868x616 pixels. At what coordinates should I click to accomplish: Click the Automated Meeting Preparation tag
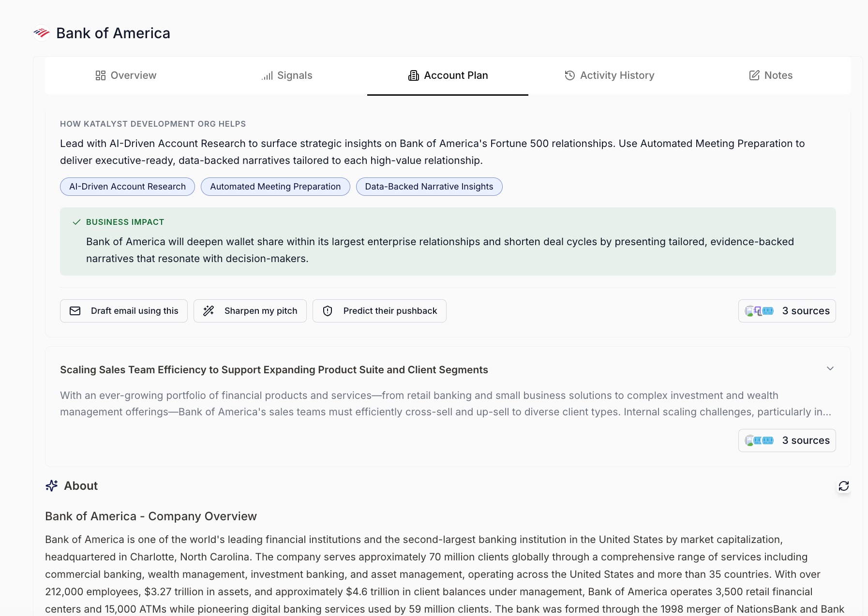275,187
